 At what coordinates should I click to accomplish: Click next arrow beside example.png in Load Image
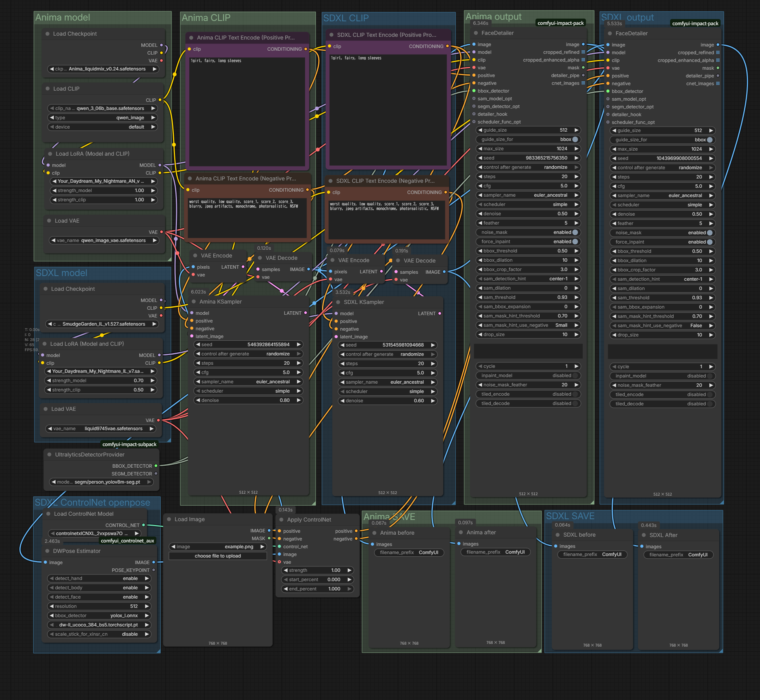click(262, 547)
